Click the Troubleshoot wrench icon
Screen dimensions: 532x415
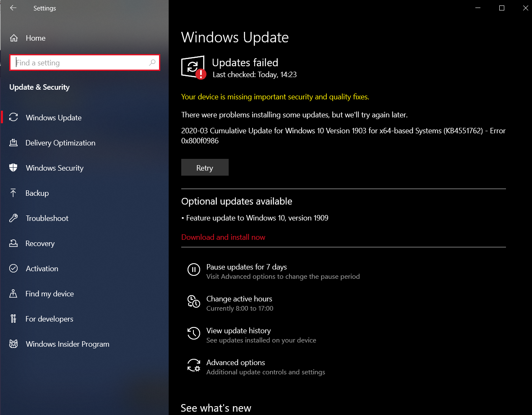pyautogui.click(x=13, y=218)
